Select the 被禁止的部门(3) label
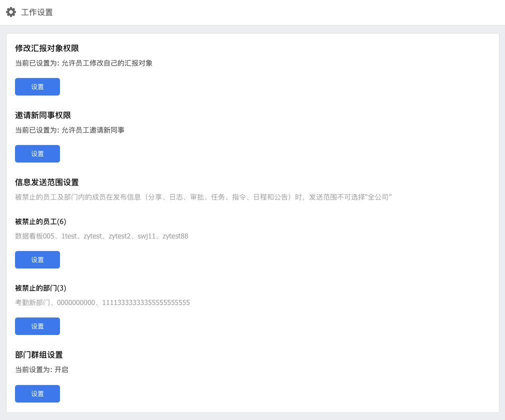Image resolution: width=505 pixels, height=420 pixels. (40, 288)
